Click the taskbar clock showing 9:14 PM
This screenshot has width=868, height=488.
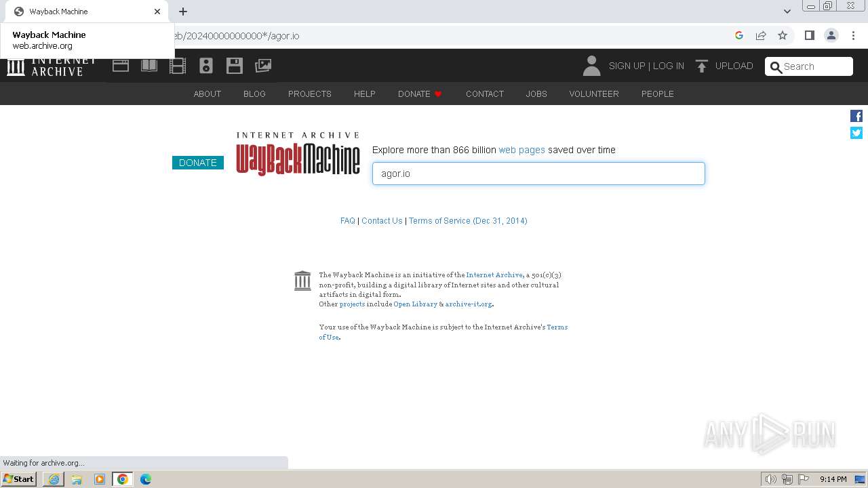click(x=833, y=479)
